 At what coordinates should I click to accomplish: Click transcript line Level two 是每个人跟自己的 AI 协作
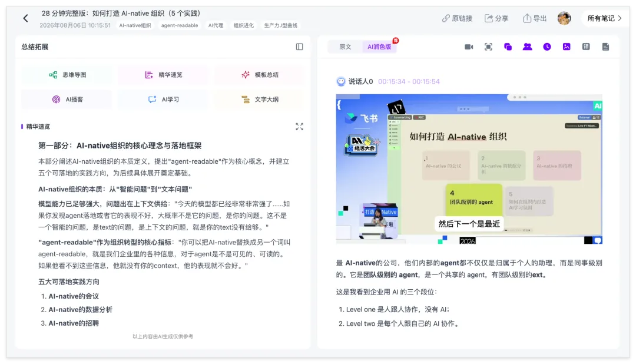[402, 323]
